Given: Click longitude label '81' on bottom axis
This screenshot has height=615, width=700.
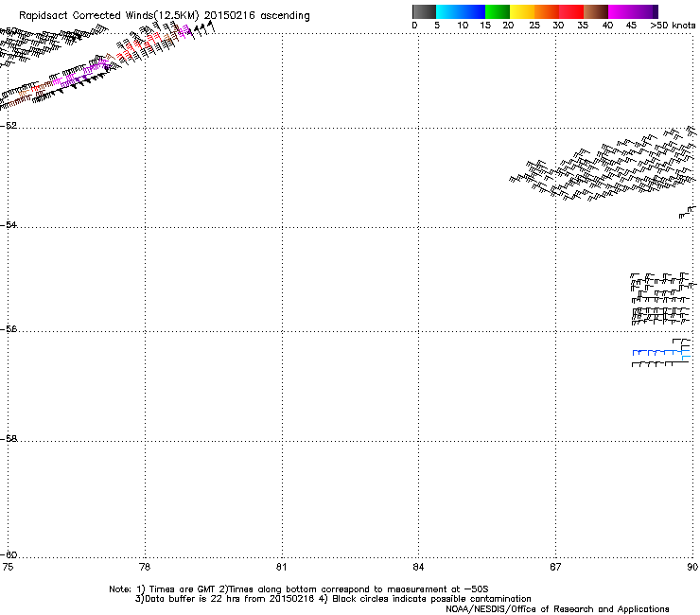Looking at the screenshot, I should pos(281,567).
